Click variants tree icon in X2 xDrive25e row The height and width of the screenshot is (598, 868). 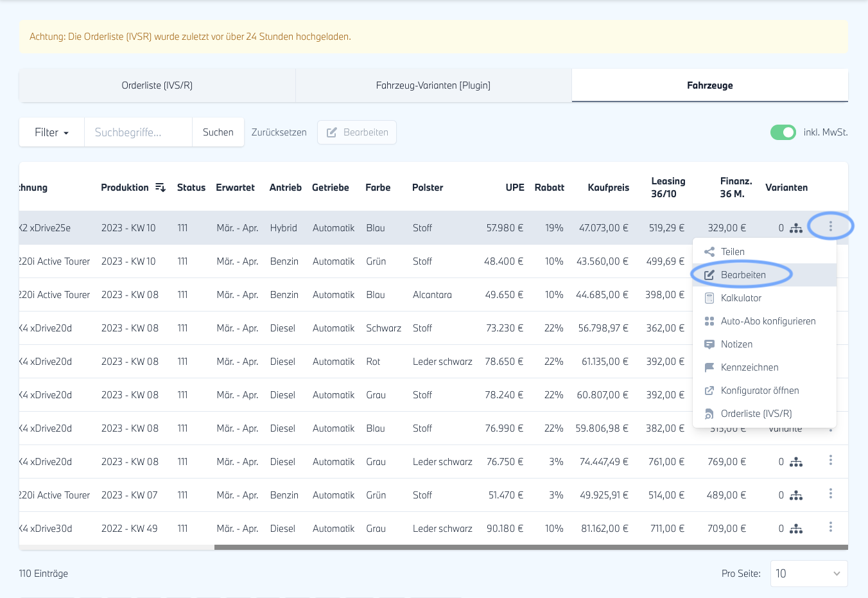coord(796,228)
